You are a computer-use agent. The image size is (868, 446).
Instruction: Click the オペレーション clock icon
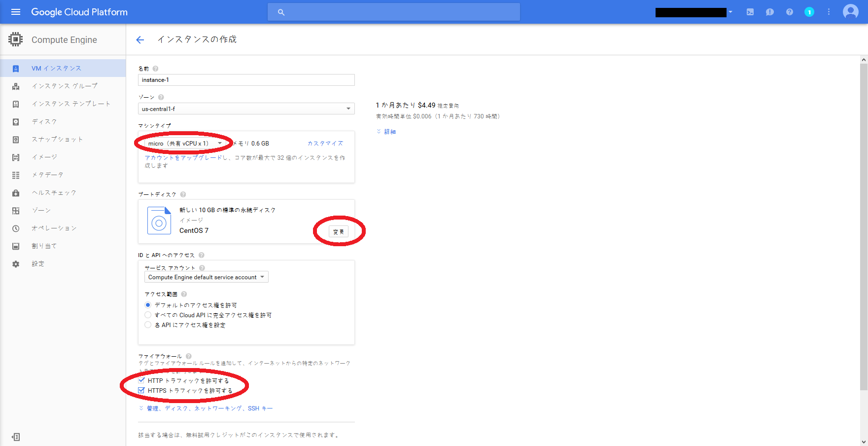coord(16,228)
